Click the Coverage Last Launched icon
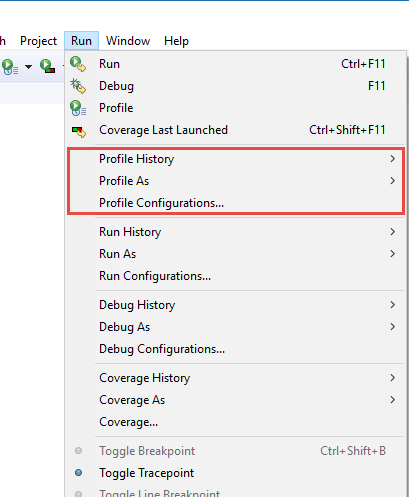 coord(79,131)
